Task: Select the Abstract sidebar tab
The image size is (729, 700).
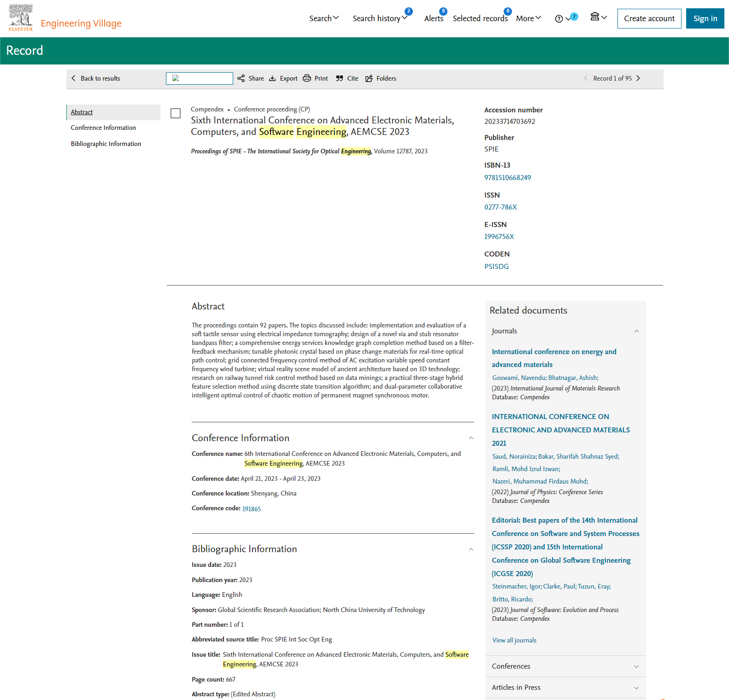Action: pos(113,112)
